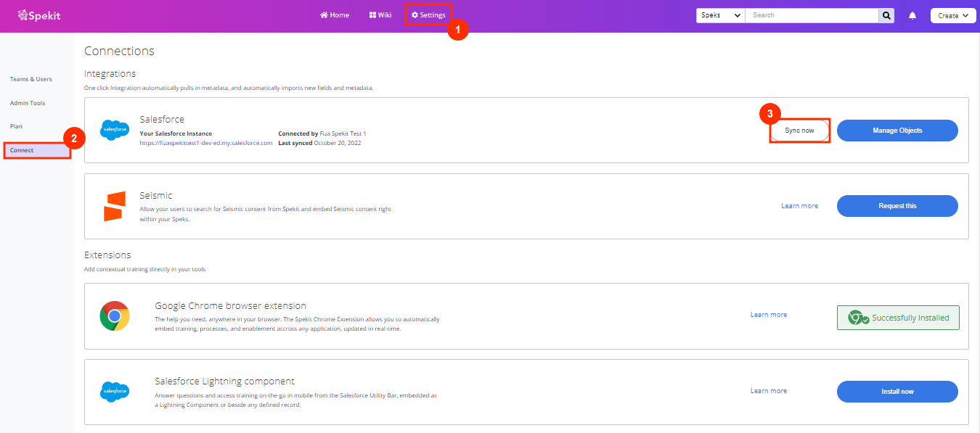Image resolution: width=980 pixels, height=433 pixels.
Task: Click the Integrations section heading
Action: (110, 74)
